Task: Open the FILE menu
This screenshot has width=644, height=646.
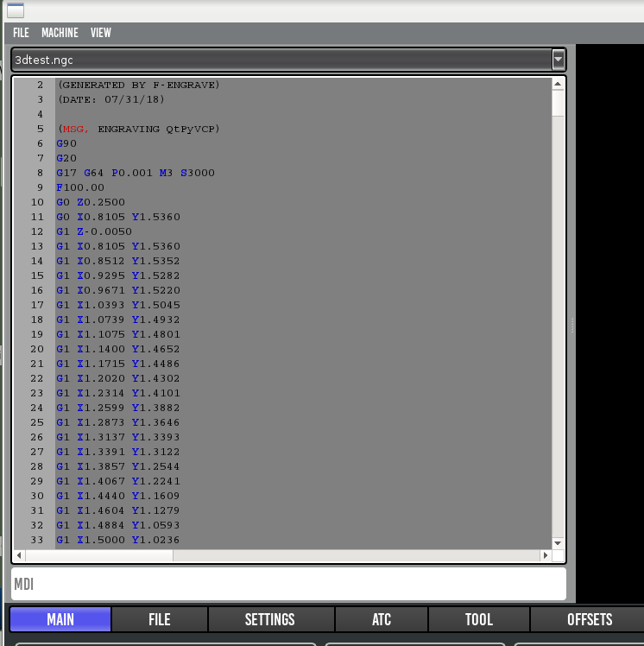Action: point(21,33)
